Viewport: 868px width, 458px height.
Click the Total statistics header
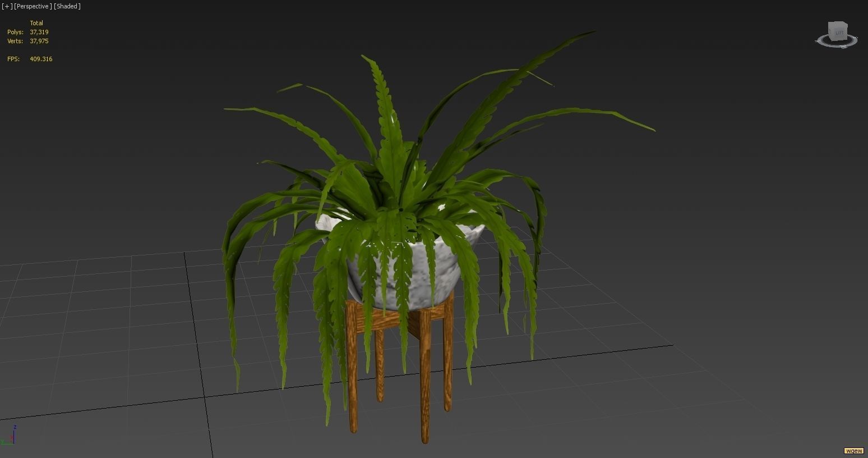37,22
